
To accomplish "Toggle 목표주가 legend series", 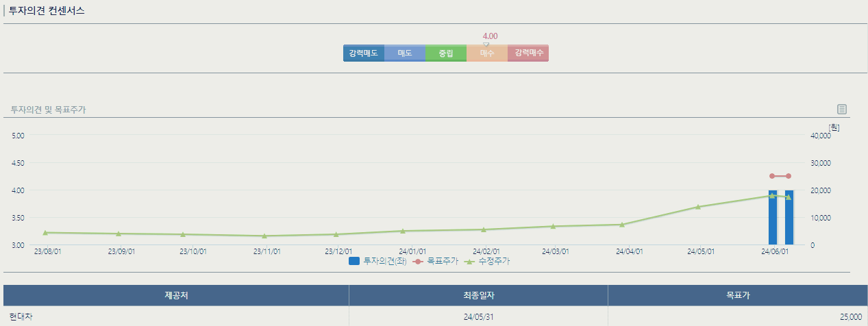I will [436, 261].
